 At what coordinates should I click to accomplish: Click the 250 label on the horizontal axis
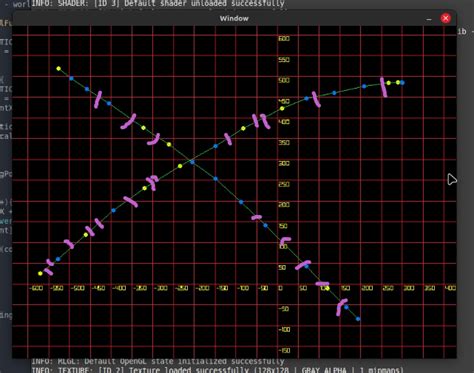pos(388,288)
